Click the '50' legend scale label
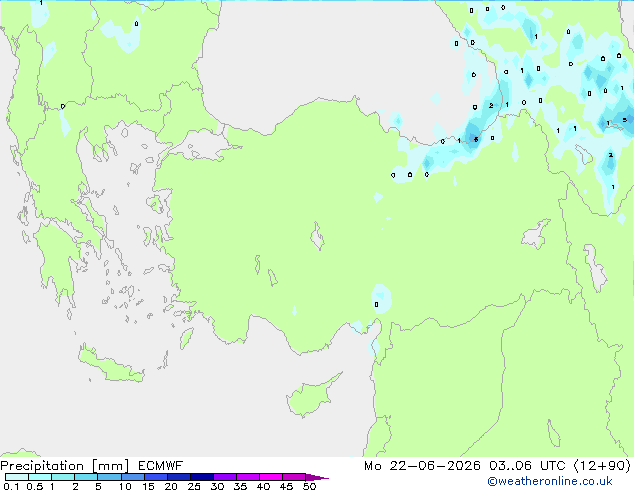This screenshot has width=634, height=490. [309, 486]
